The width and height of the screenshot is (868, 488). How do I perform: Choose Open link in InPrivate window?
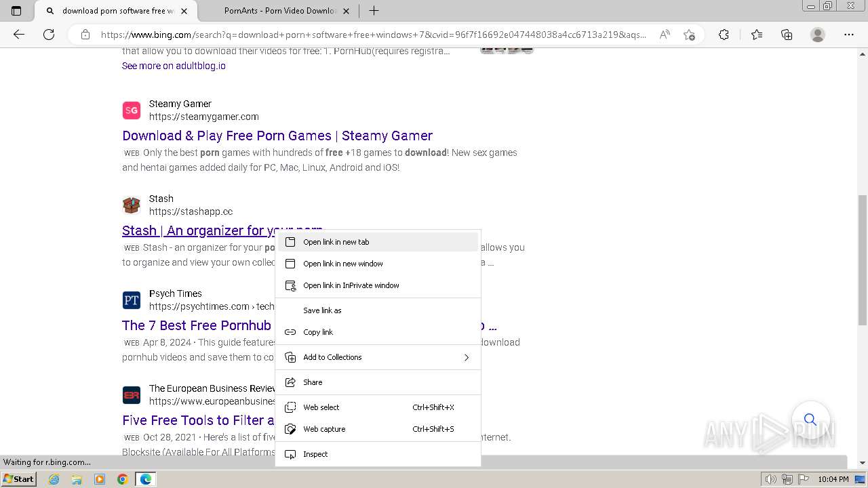(378, 285)
